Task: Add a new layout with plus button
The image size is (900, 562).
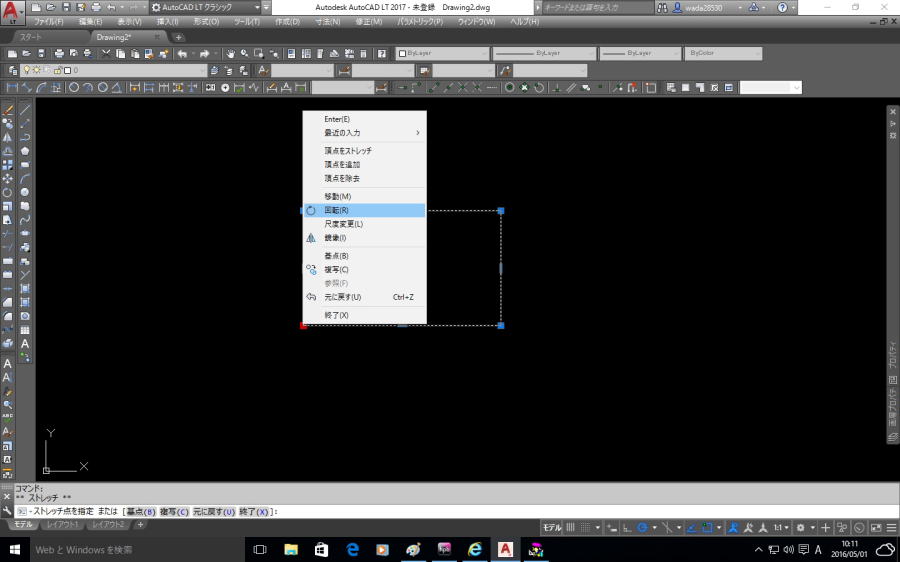Action: click(x=139, y=525)
